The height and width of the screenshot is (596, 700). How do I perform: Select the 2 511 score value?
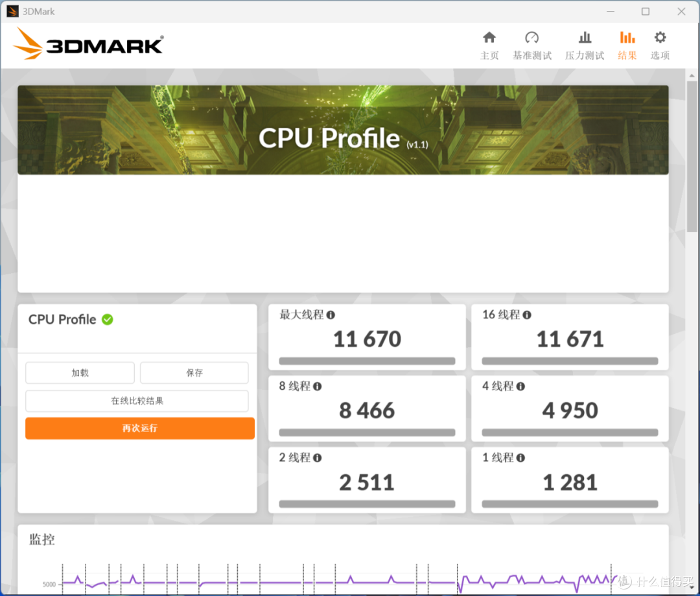pos(367,483)
